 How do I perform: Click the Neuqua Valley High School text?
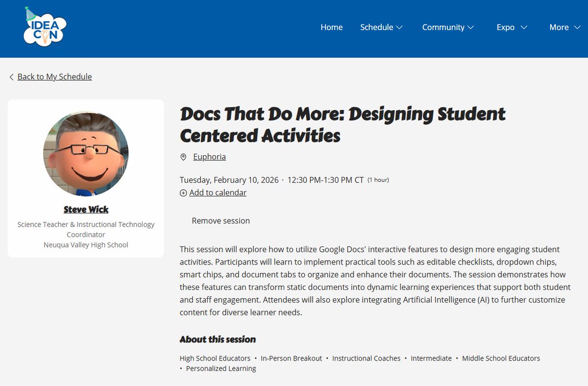point(86,245)
